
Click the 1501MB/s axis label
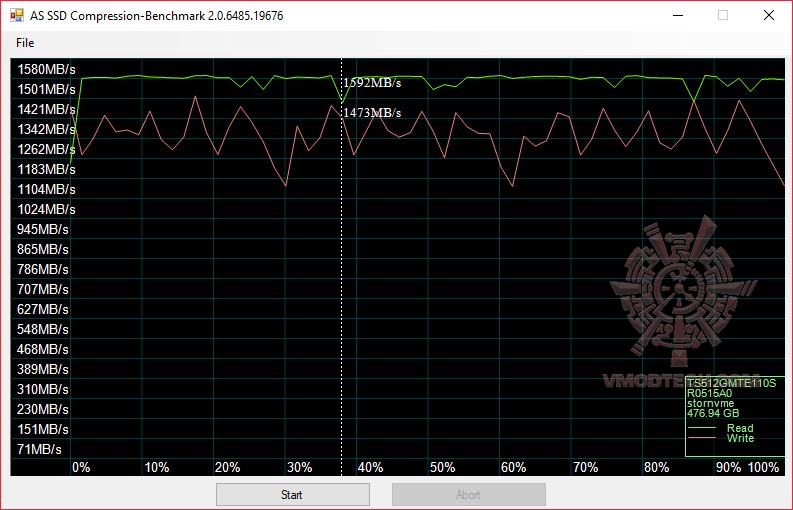[x=46, y=90]
